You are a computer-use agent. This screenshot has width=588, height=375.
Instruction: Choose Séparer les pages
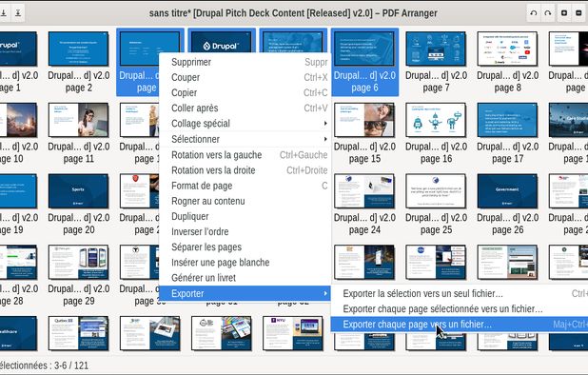tap(245, 247)
